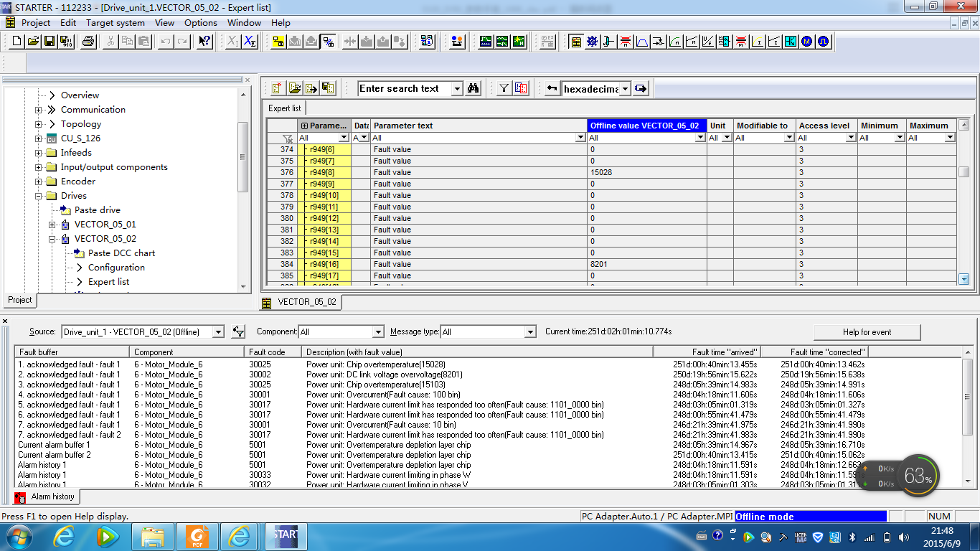This screenshot has height=551, width=980.
Task: Click the filter icon beside Source dropdown
Action: (239, 332)
